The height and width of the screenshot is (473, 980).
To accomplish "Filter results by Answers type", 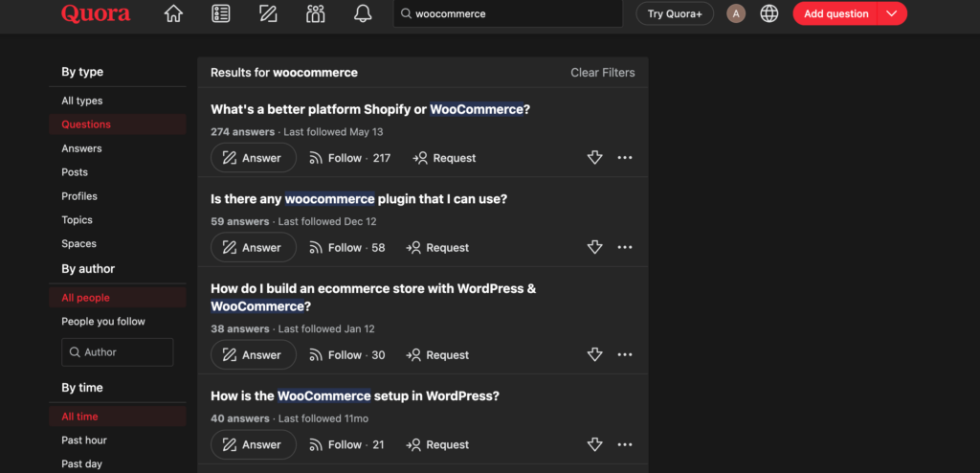I will point(81,148).
